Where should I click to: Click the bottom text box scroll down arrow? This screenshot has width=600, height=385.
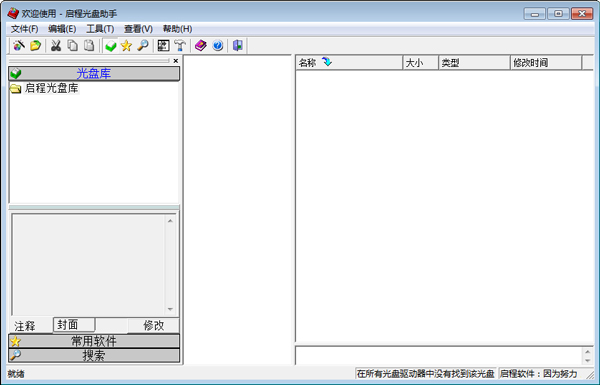click(x=588, y=361)
